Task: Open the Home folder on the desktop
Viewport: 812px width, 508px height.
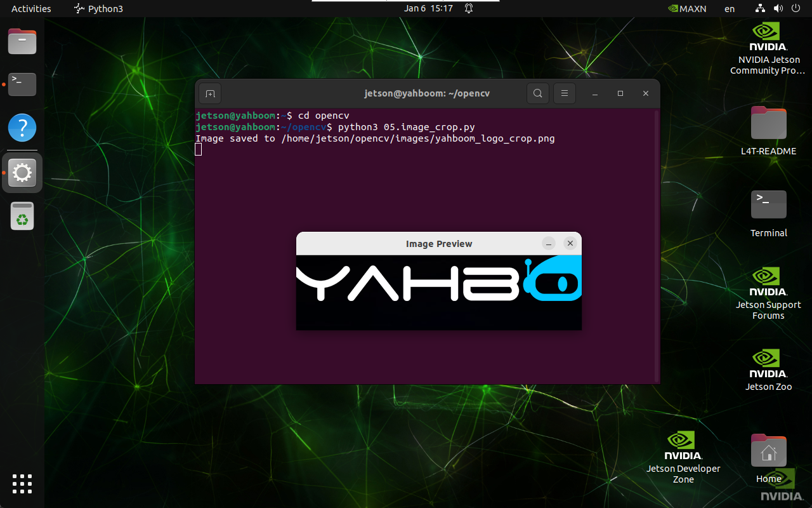Action: point(768,458)
